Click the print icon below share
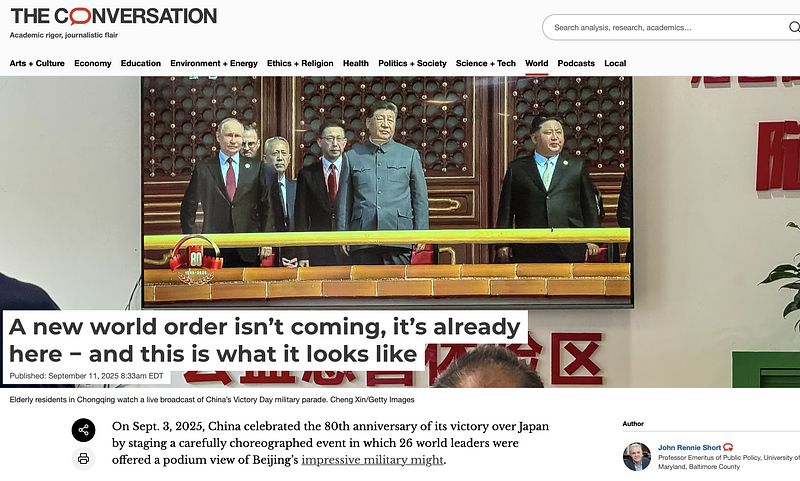 point(83,458)
